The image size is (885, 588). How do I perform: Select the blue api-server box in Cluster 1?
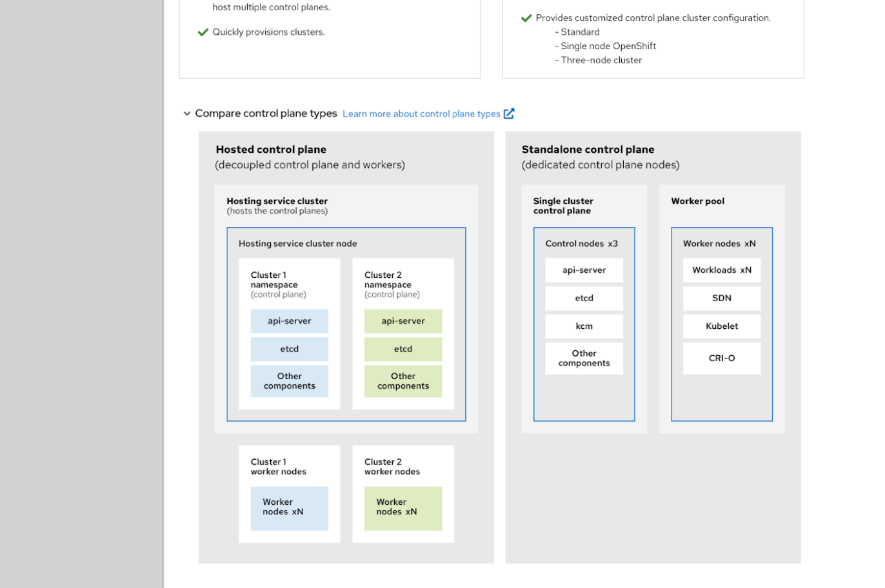click(x=289, y=321)
